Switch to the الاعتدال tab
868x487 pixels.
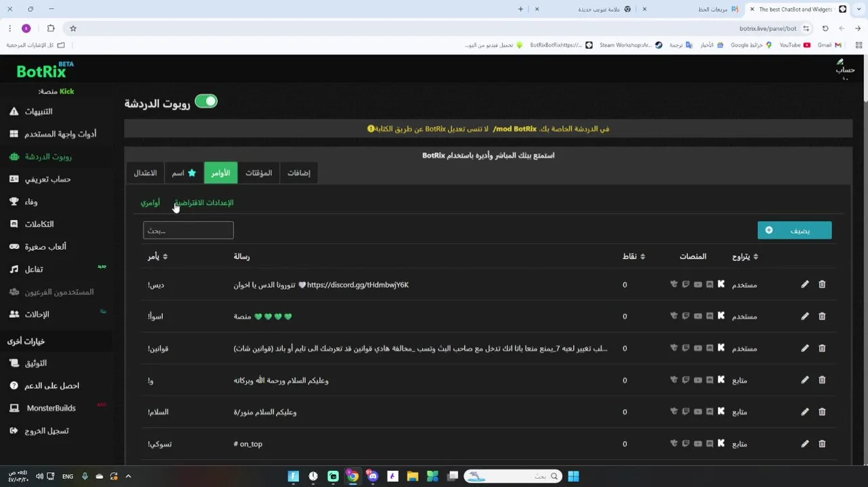tap(145, 173)
